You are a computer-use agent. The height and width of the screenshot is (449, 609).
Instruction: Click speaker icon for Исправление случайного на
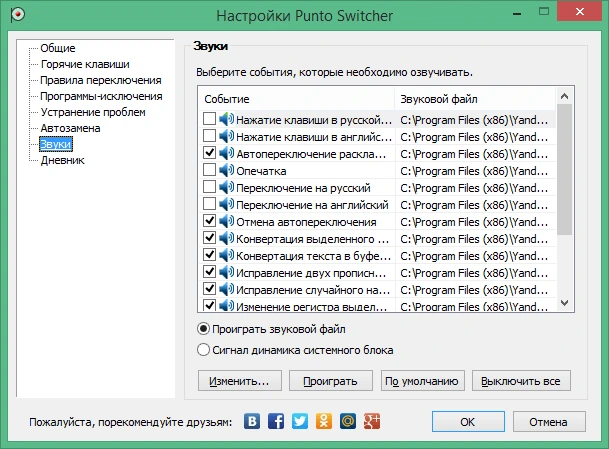(226, 289)
